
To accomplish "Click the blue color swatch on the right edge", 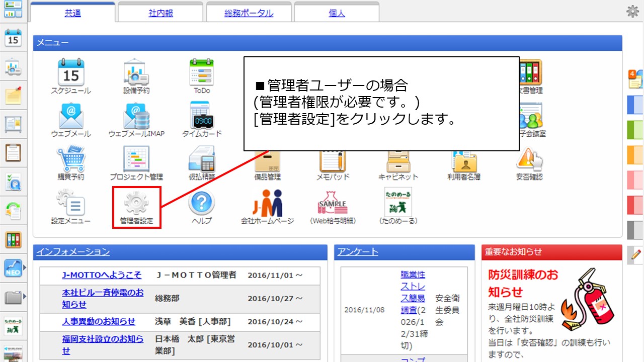I will 635,105.
